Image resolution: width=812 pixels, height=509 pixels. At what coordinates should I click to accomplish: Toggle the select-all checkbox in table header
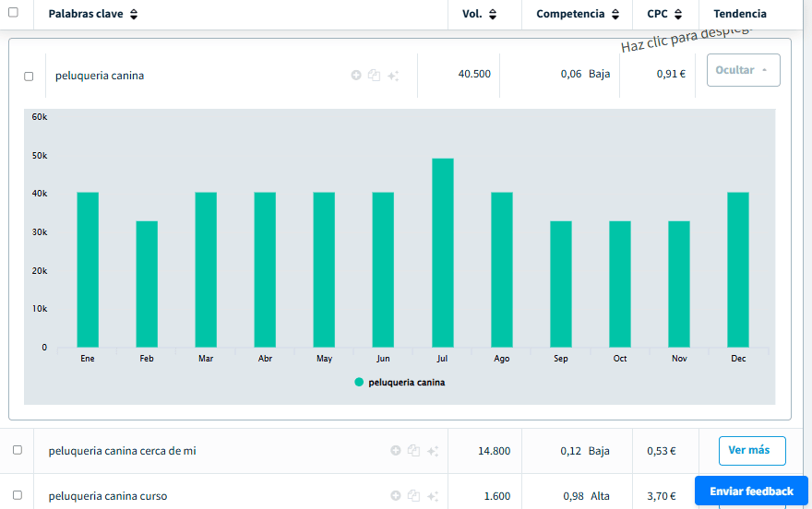[13, 13]
